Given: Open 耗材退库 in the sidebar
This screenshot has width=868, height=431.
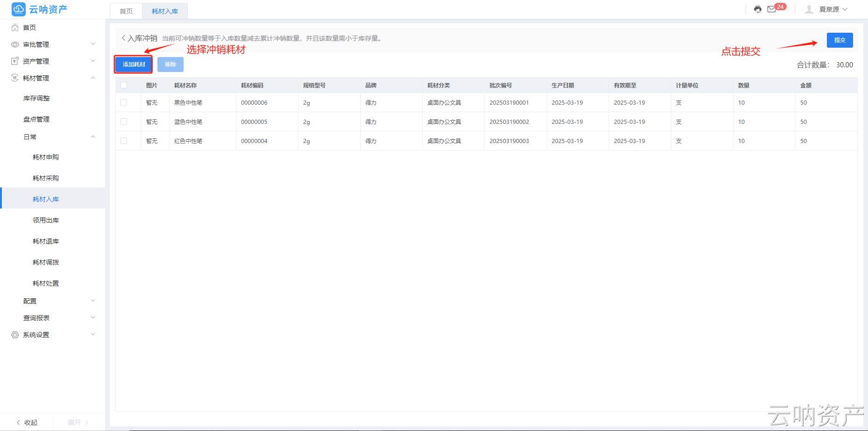Looking at the screenshot, I should [46, 241].
